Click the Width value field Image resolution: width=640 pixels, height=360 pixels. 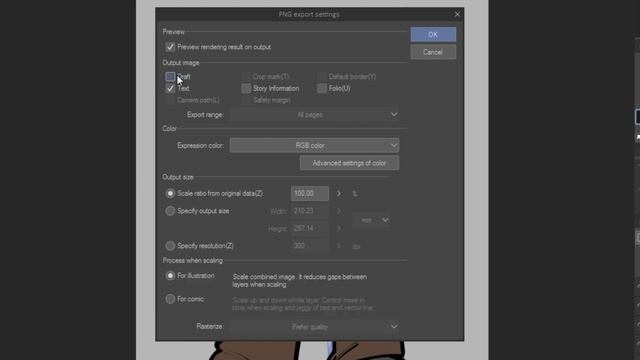(x=310, y=211)
